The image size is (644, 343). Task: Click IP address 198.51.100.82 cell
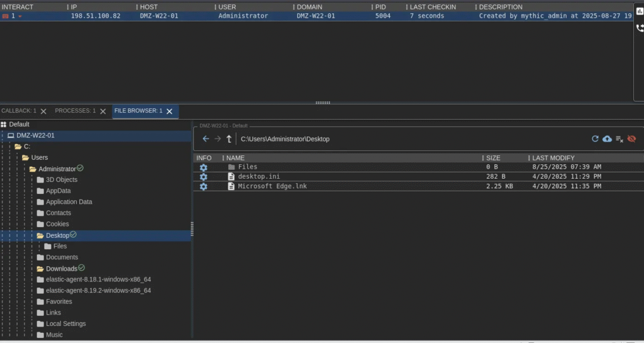[x=96, y=16]
